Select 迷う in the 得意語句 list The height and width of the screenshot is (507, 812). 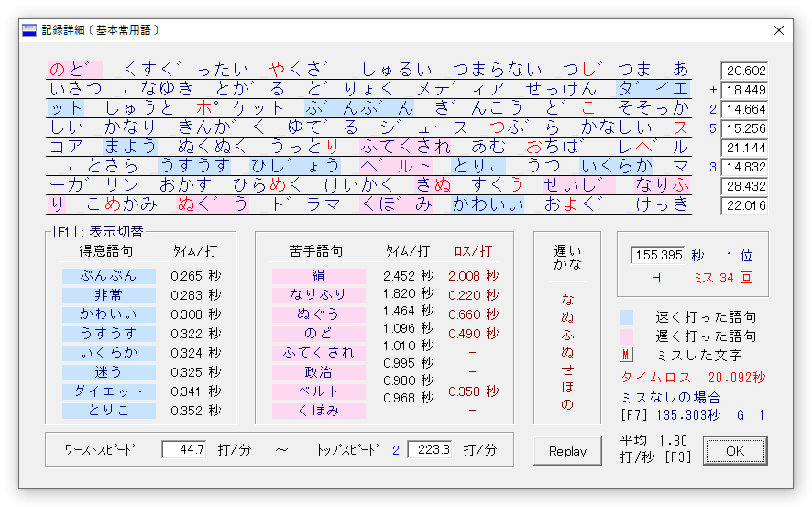(109, 372)
